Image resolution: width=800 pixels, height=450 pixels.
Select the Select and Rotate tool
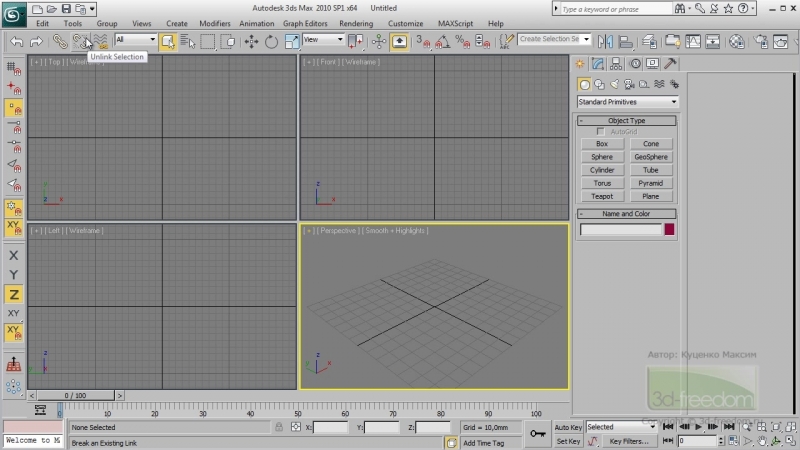pos(271,41)
